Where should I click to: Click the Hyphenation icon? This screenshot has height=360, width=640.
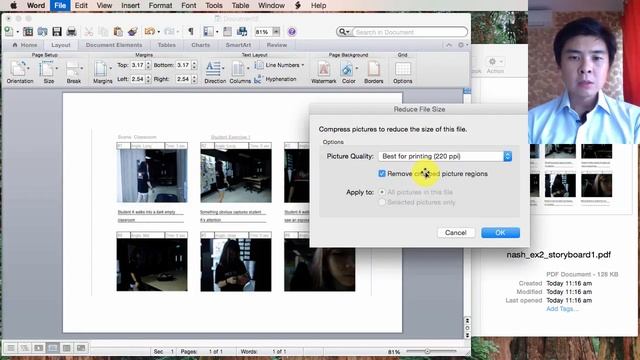click(258, 79)
